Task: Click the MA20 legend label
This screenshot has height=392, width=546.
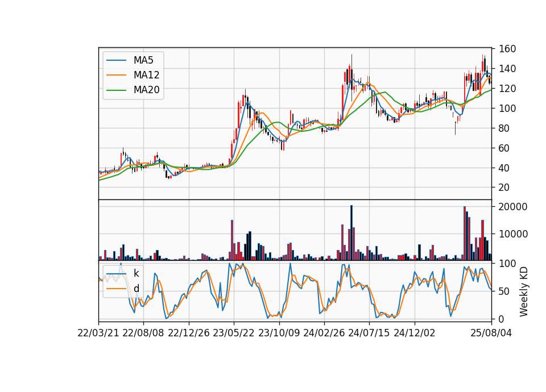Action: (146, 90)
